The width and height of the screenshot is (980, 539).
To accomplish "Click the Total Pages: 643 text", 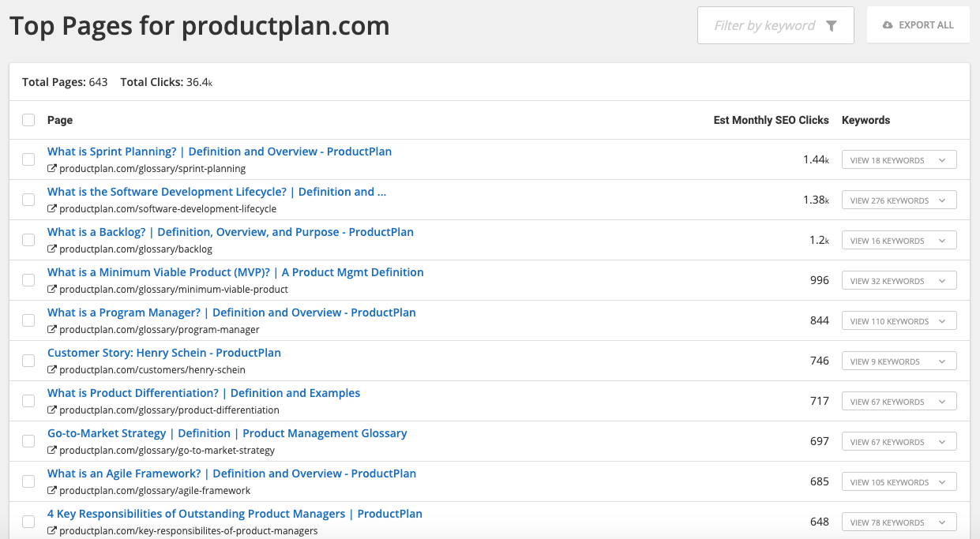I will click(65, 82).
